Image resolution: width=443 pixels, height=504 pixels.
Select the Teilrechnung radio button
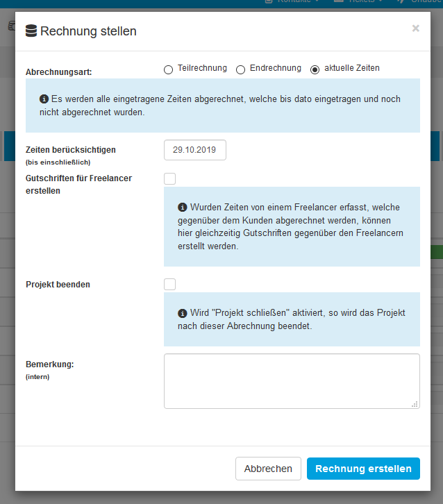tap(169, 69)
